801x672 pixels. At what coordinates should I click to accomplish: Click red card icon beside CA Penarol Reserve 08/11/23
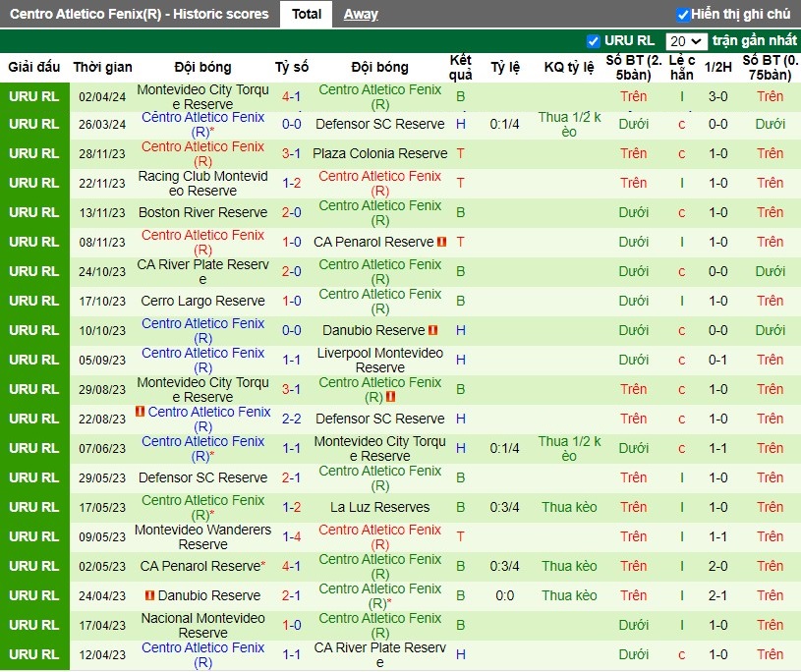[x=442, y=242]
